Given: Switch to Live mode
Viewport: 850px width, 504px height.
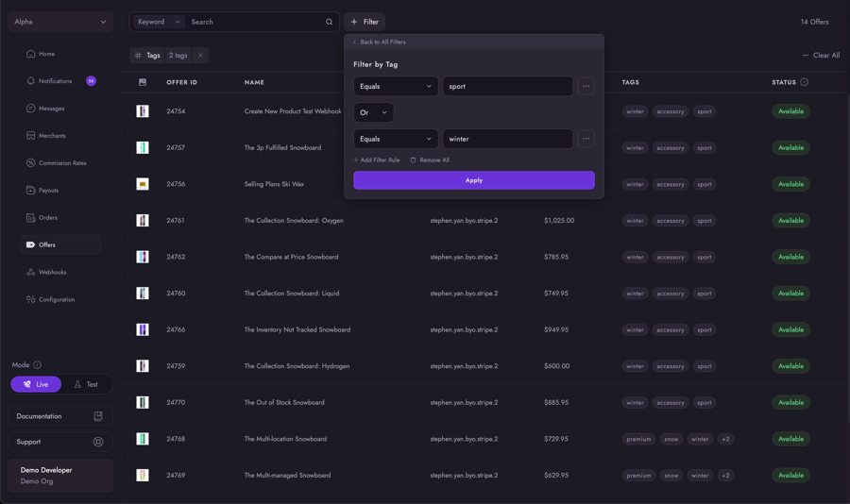Looking at the screenshot, I should pos(36,384).
